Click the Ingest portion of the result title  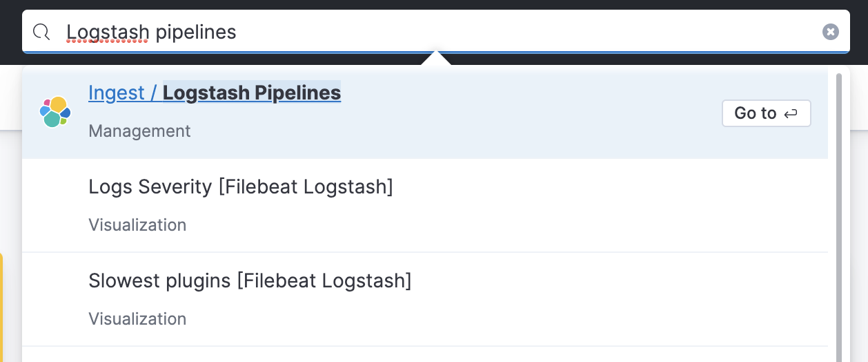coord(117,93)
